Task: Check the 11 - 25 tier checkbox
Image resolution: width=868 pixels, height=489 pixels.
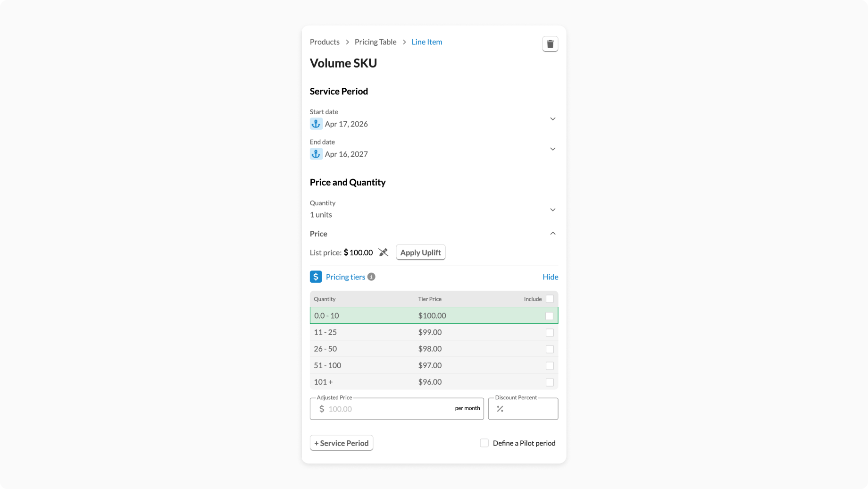Action: coord(550,333)
